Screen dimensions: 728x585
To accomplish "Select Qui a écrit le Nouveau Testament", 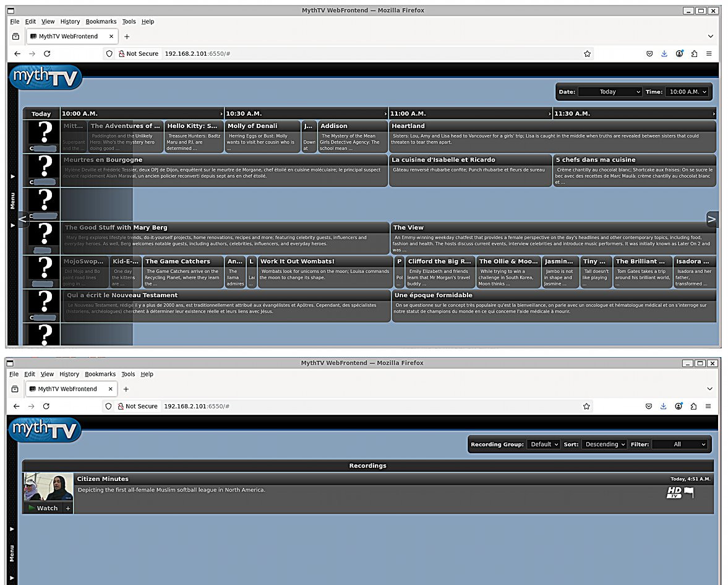I will 226,306.
